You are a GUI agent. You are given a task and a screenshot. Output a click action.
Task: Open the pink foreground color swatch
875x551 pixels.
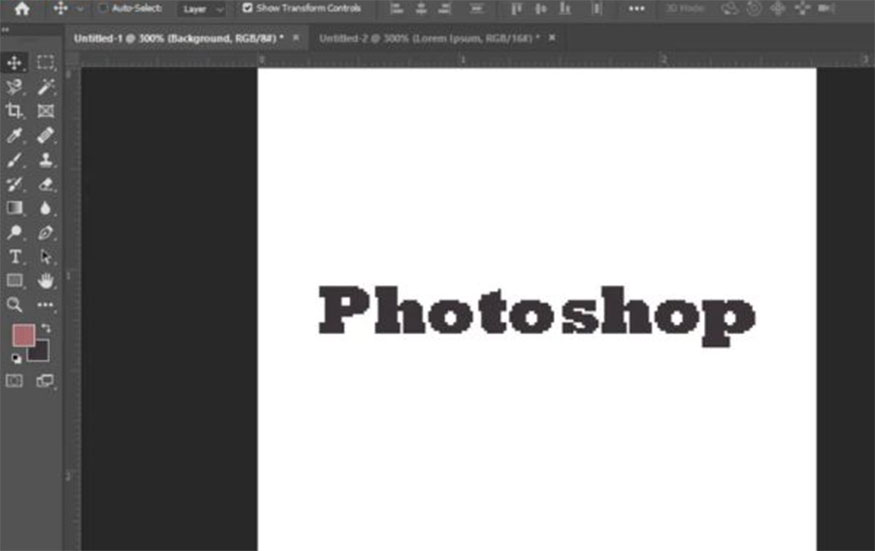pos(22,334)
